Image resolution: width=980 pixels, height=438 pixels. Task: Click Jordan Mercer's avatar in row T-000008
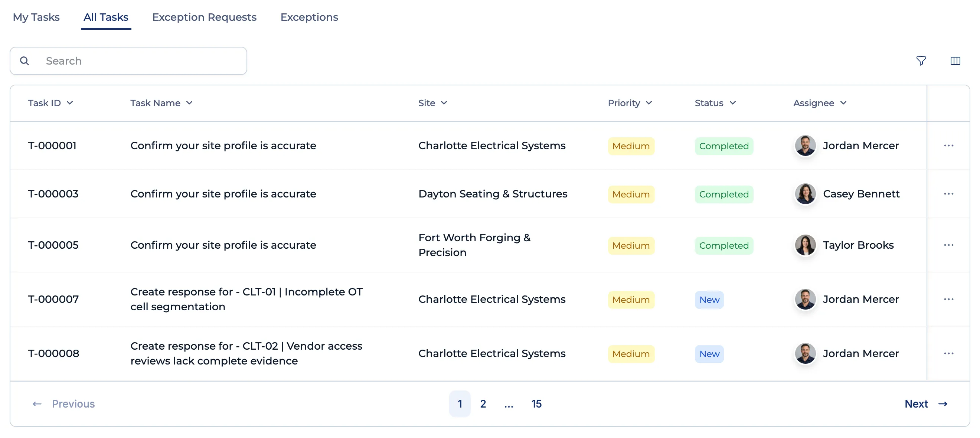point(805,353)
